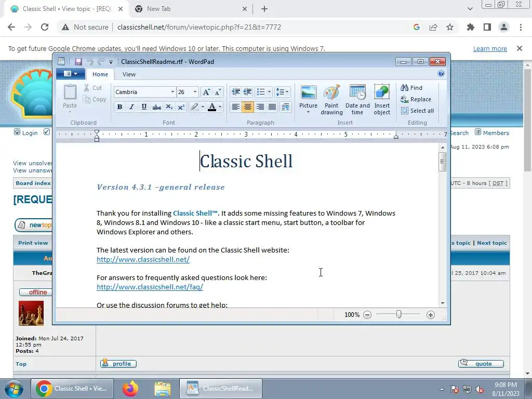Insert Date and time
This screenshot has width=532, height=399.
tap(357, 100)
